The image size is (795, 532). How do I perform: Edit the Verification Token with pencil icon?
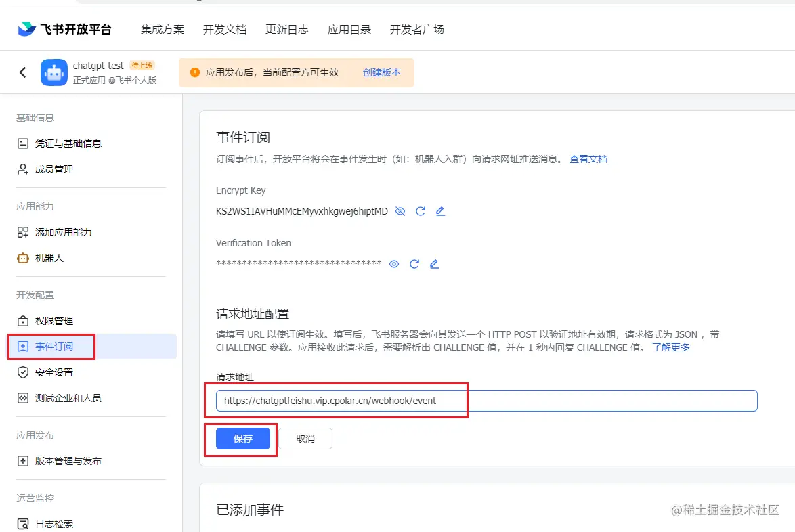pyautogui.click(x=434, y=264)
